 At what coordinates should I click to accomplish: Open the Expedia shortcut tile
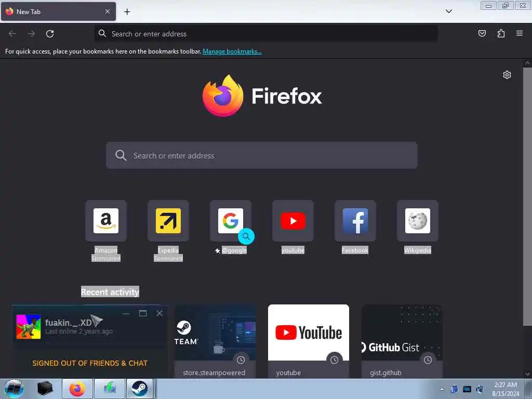pos(168,221)
